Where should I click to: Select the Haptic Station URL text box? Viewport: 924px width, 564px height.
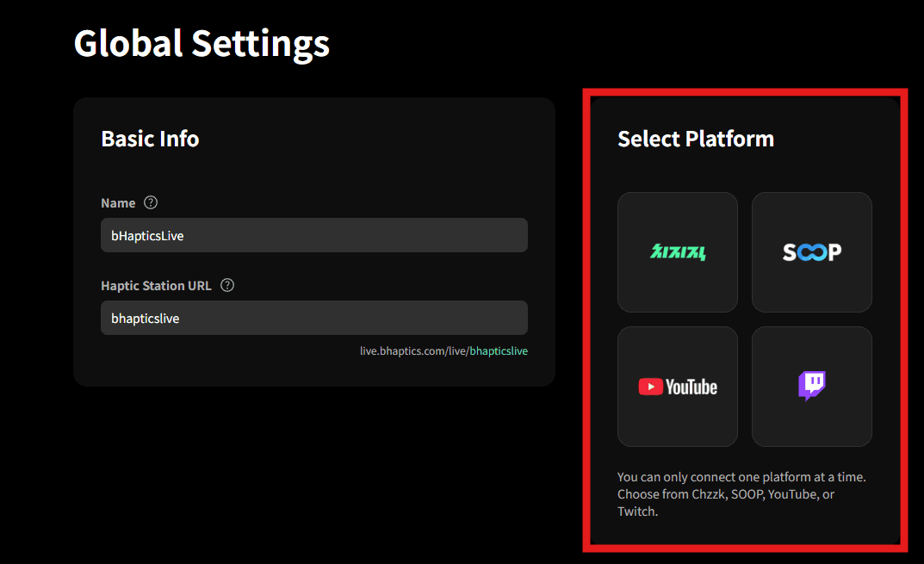(x=313, y=318)
